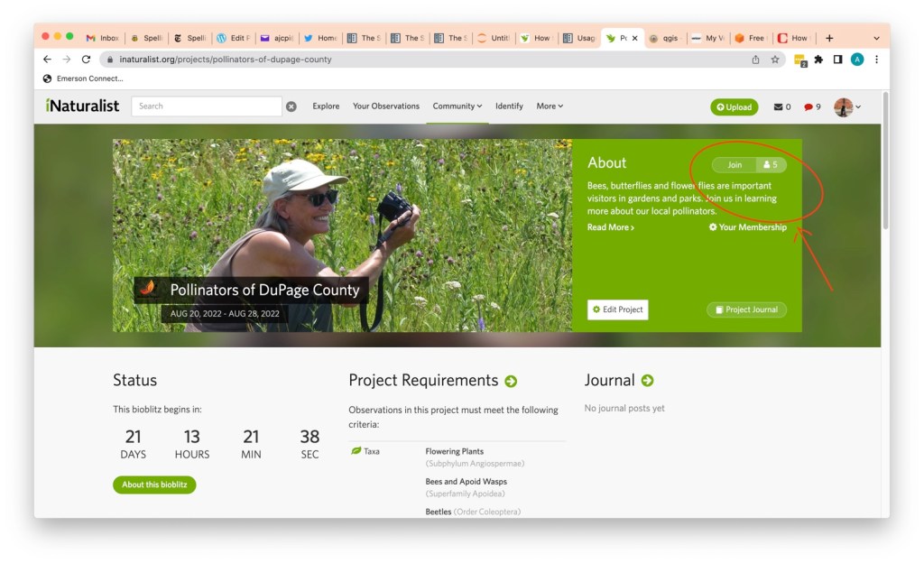Expand the Read More link

[611, 227]
